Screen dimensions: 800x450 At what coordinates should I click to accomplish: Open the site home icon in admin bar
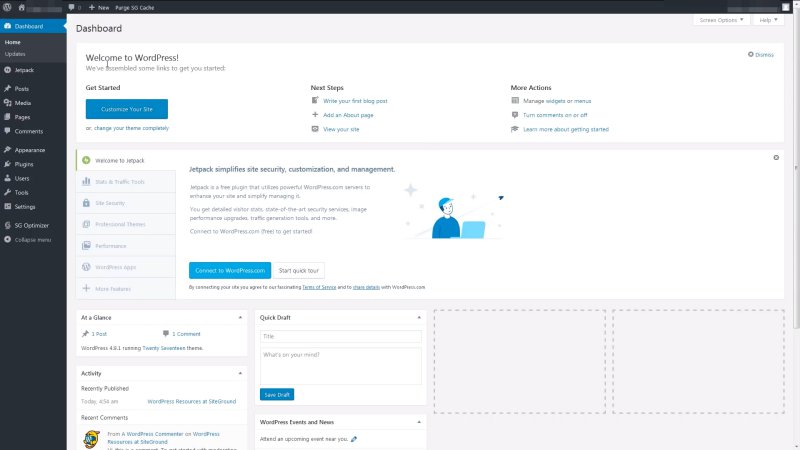click(x=21, y=7)
